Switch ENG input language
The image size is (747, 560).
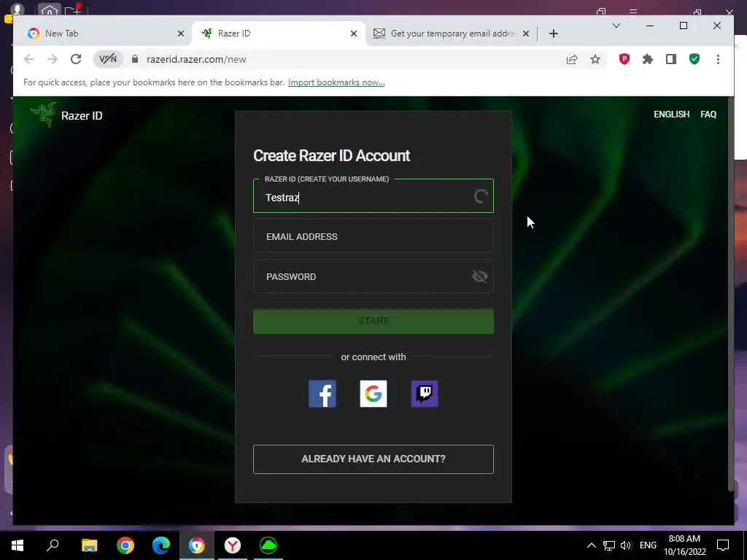pyautogui.click(x=648, y=545)
